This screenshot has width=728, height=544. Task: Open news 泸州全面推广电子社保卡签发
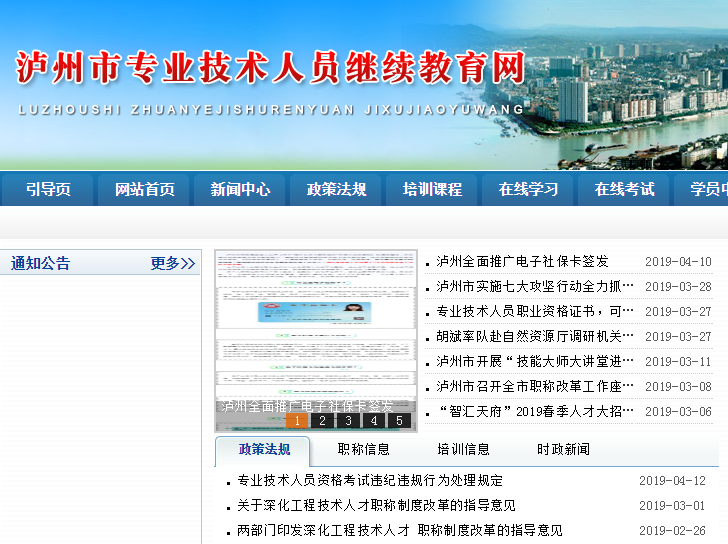pyautogui.click(x=522, y=262)
